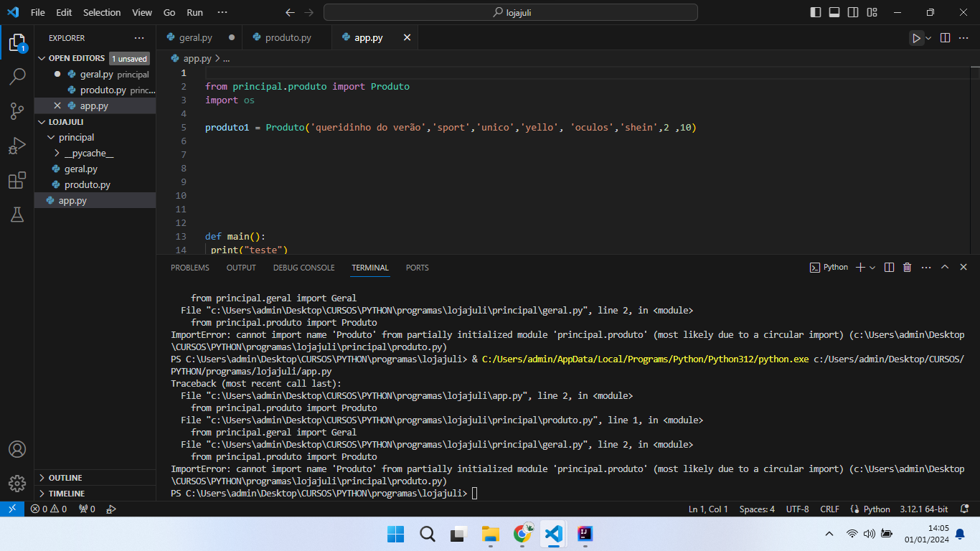Expand the OUTLINE section
The width and height of the screenshot is (980, 551).
click(x=95, y=478)
